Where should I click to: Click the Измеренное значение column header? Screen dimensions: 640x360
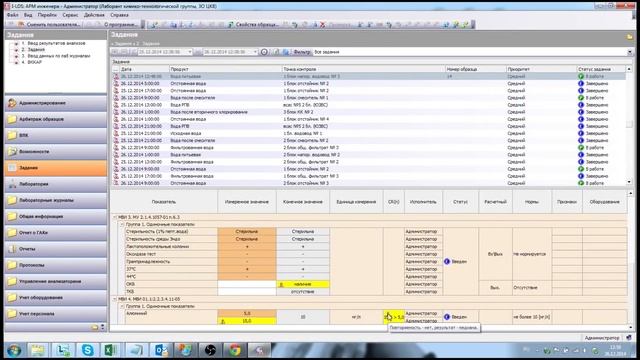pos(247,202)
